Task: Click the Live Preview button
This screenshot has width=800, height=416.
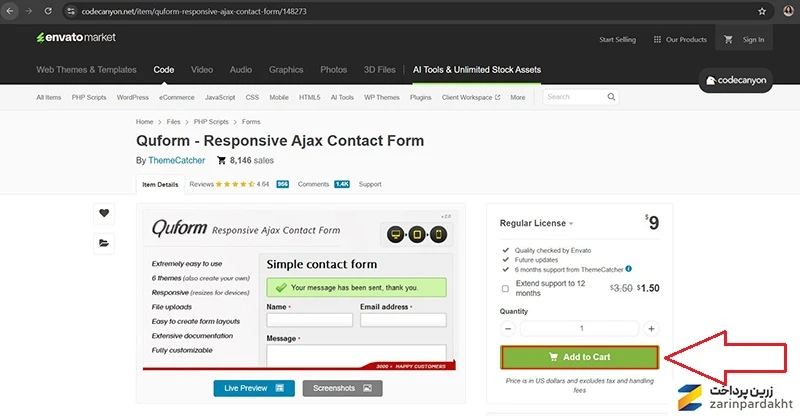Action: pyautogui.click(x=254, y=388)
